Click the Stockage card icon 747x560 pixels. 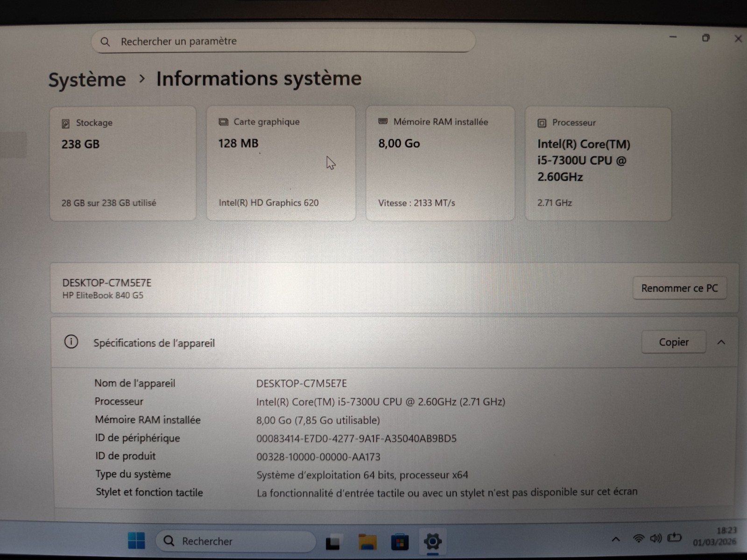point(66,124)
